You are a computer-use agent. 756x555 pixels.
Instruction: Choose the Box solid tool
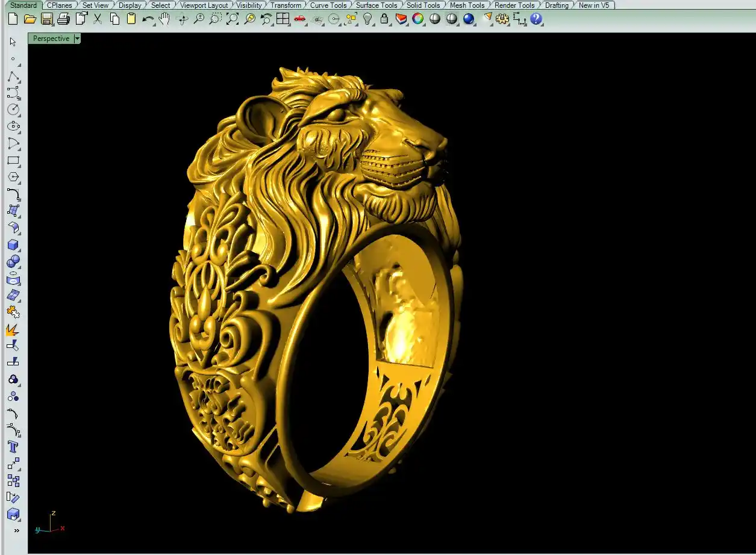pyautogui.click(x=13, y=245)
